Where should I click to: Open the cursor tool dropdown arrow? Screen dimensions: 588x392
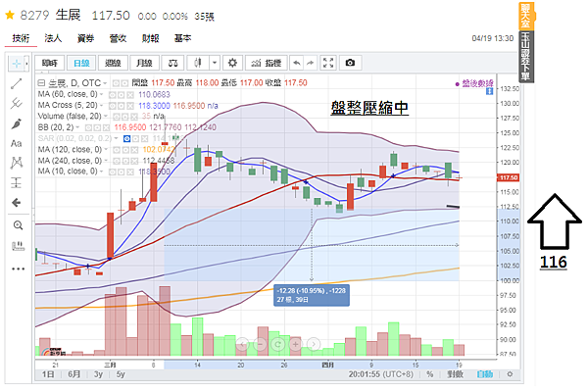(x=26, y=64)
